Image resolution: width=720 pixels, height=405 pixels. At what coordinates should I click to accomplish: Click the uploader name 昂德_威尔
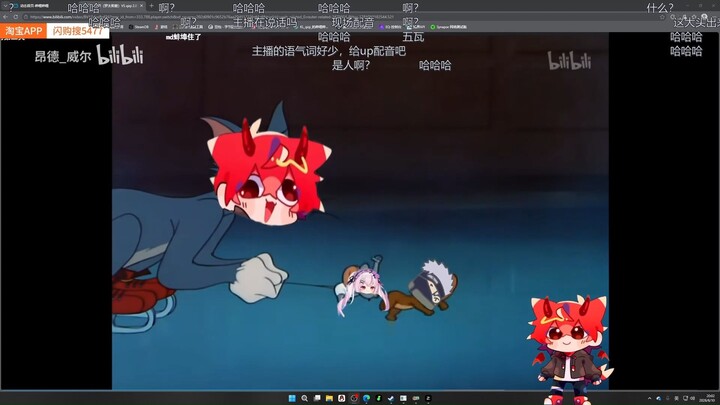point(63,56)
